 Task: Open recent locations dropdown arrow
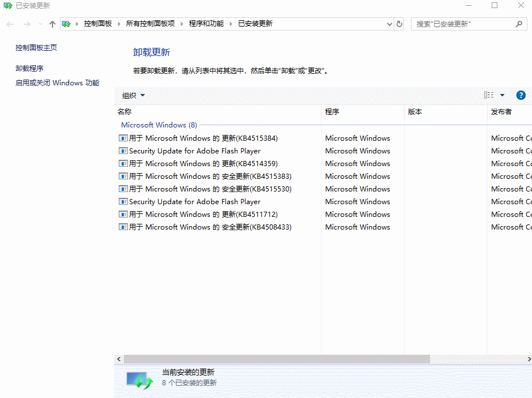click(41, 24)
